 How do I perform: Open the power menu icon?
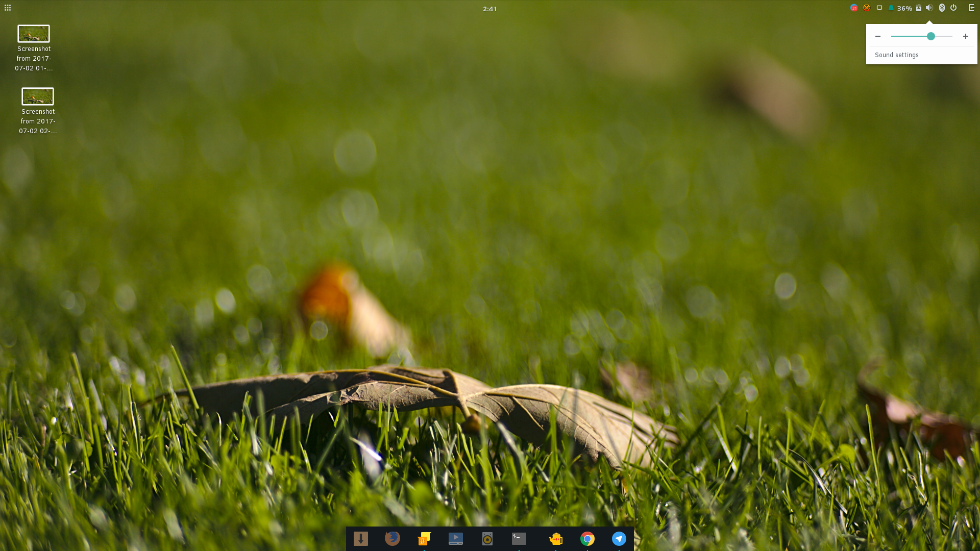[953, 8]
